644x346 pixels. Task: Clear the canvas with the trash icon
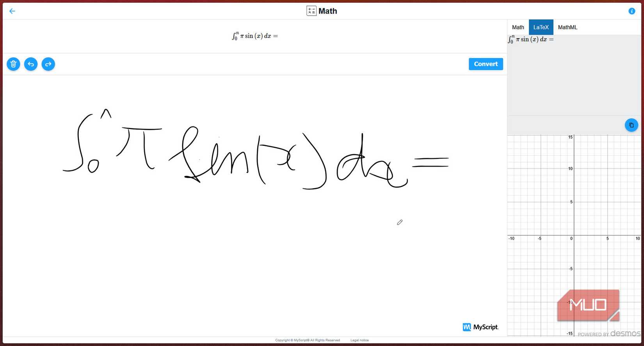(13, 64)
